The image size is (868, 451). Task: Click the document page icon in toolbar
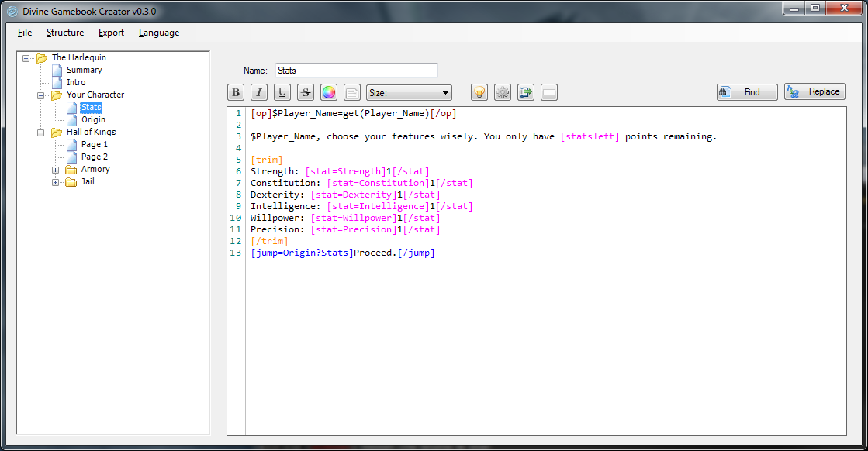(x=352, y=92)
